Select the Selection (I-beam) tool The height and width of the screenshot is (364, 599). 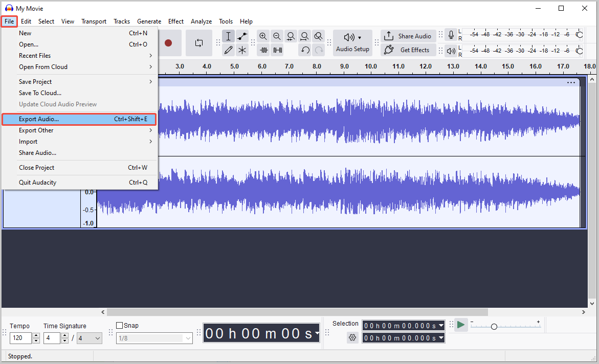pyautogui.click(x=228, y=36)
